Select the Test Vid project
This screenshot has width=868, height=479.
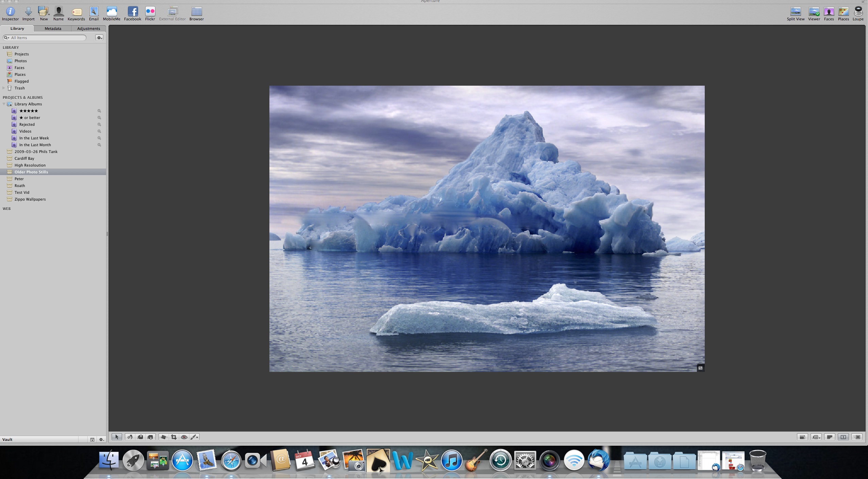point(53,192)
